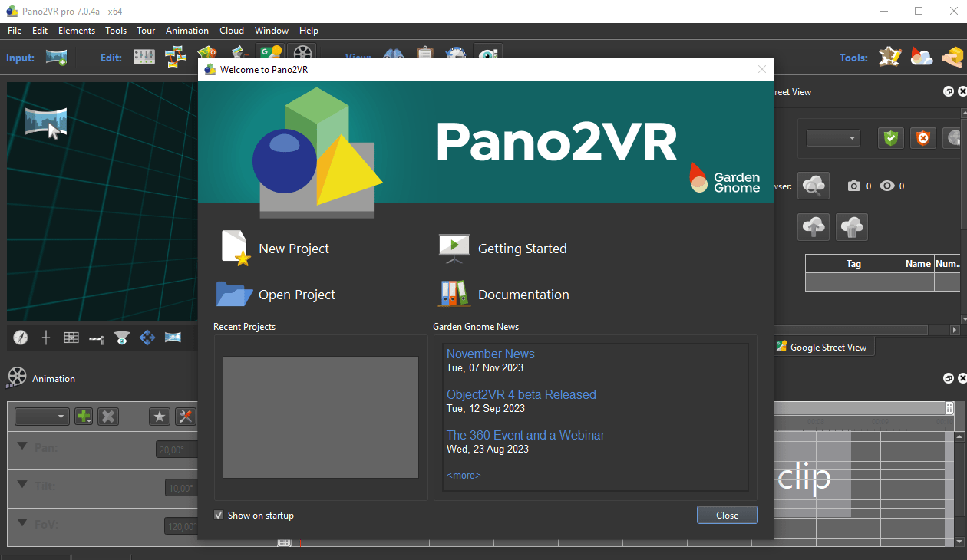Open the Documentation link

tap(523, 295)
